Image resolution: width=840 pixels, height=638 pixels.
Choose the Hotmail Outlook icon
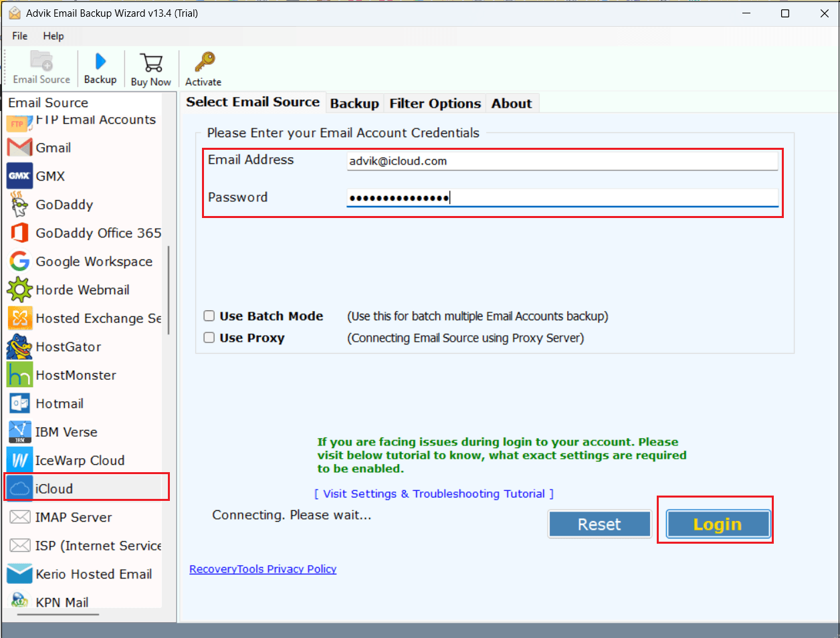[19, 403]
